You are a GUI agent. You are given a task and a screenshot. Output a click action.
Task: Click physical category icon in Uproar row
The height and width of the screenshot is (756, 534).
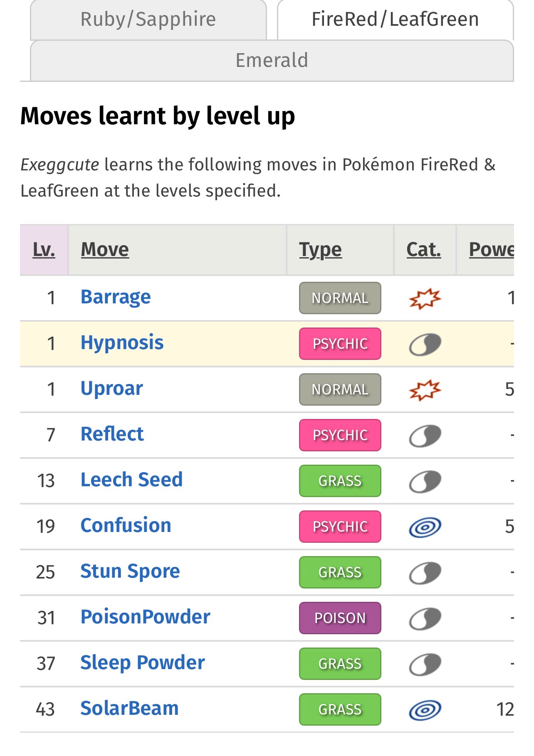425,390
